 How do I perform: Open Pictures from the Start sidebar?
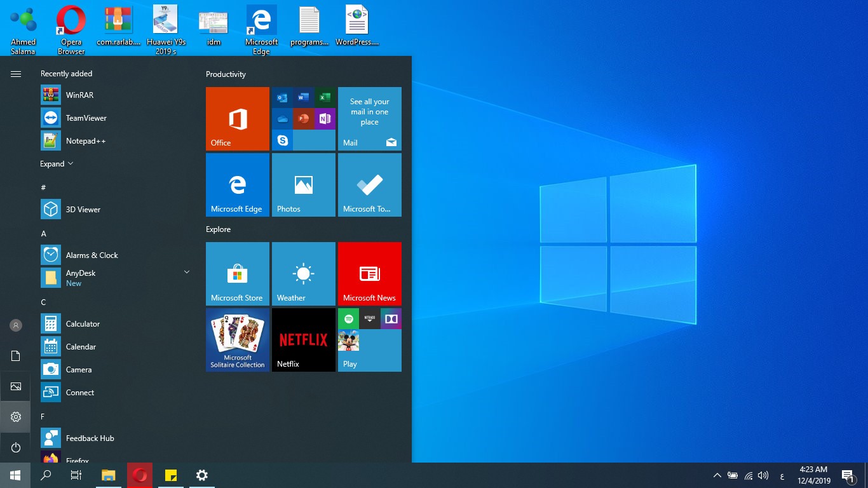pos(16,386)
